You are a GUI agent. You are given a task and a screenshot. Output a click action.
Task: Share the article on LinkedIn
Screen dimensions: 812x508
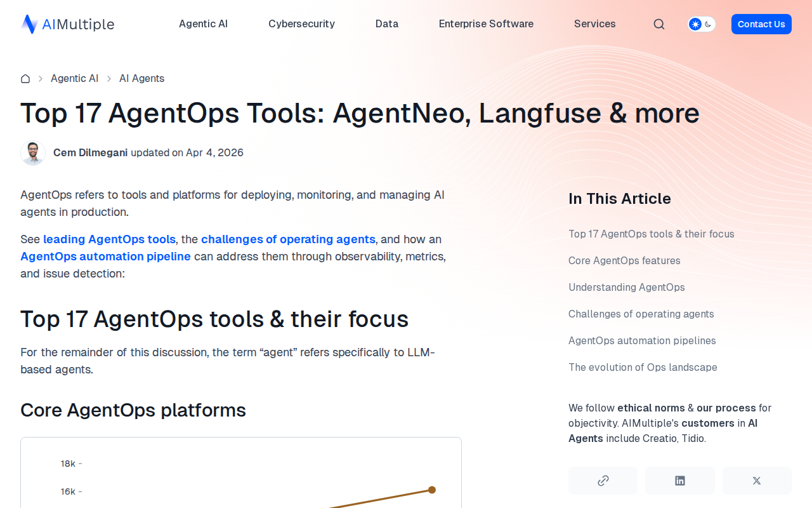click(680, 481)
